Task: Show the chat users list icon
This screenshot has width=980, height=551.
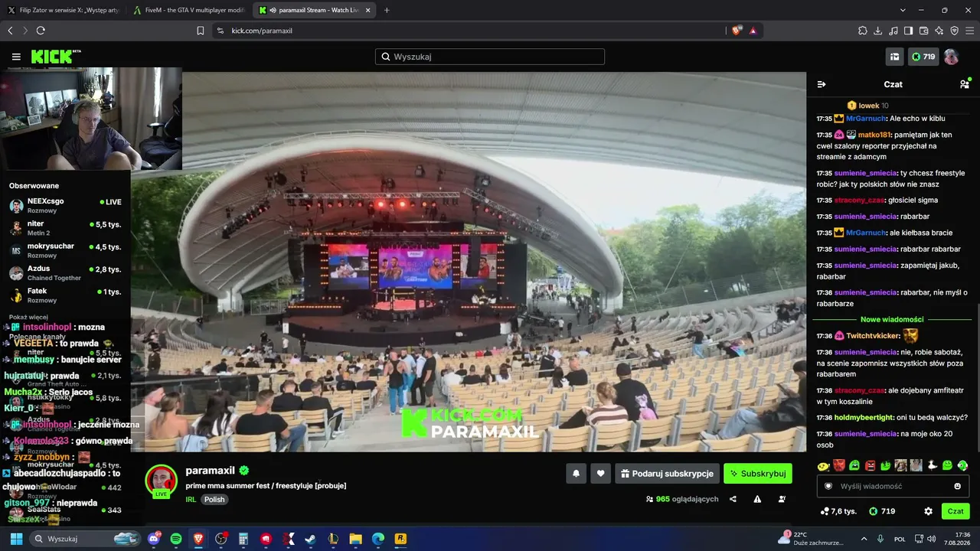Action: click(965, 84)
